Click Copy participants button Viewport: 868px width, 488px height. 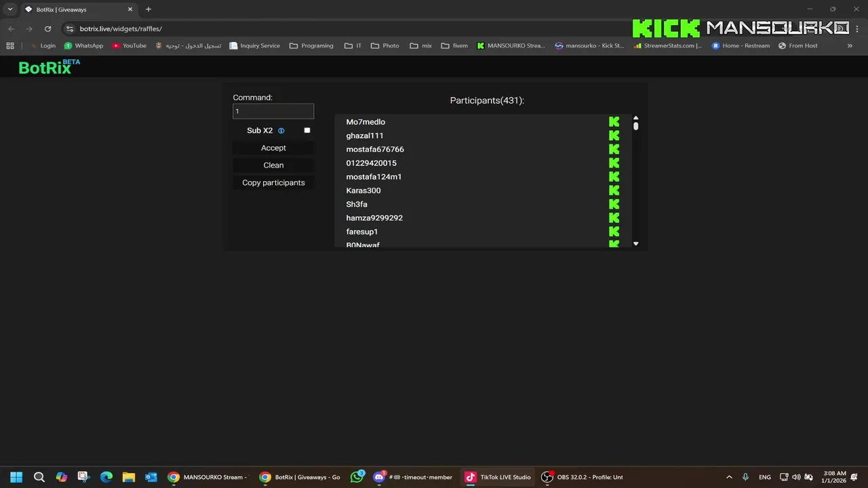[273, 183]
